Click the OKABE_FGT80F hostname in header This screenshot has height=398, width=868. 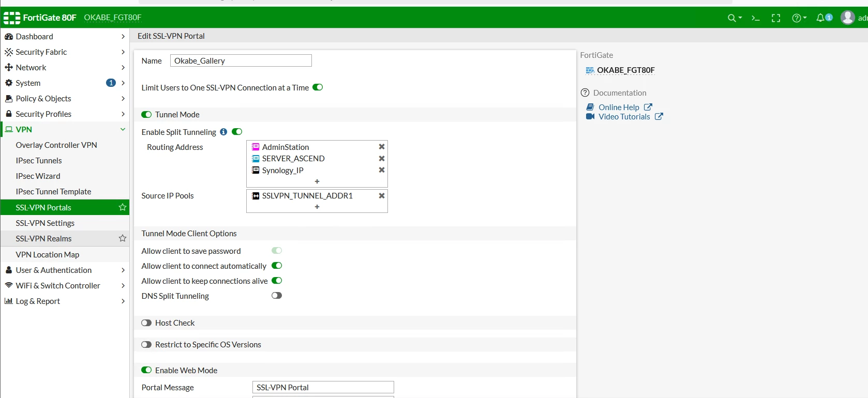coord(113,18)
